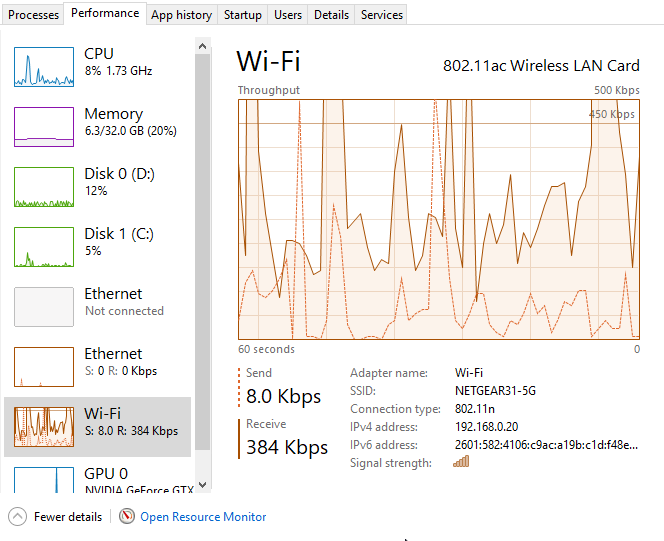This screenshot has width=664, height=541.
Task: Collapse view with Fewer details arrow
Action: coord(18,517)
